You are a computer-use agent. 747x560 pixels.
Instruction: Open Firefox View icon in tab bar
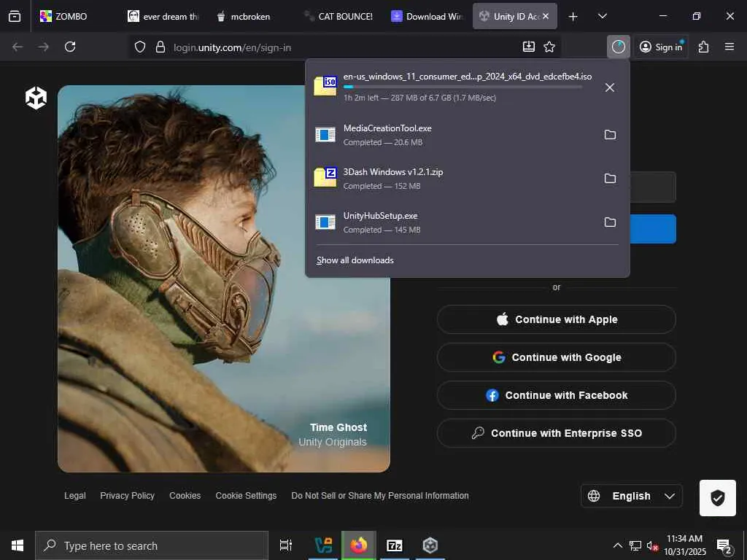click(x=15, y=16)
